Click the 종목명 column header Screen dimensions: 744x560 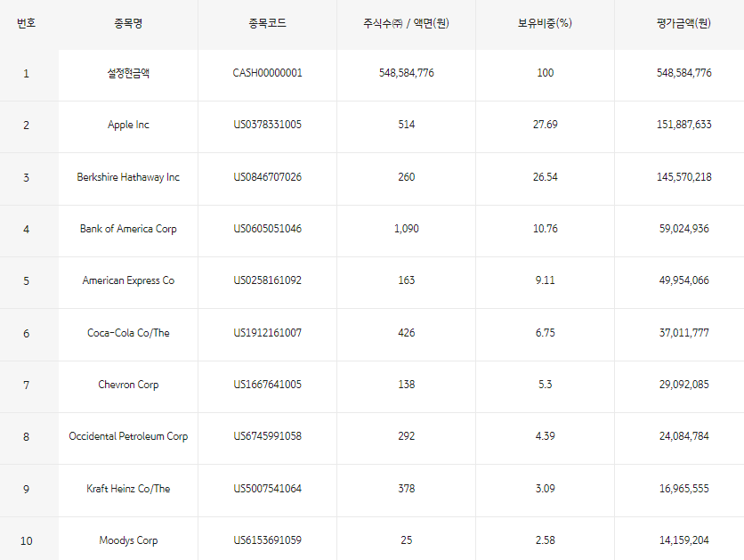coord(128,23)
